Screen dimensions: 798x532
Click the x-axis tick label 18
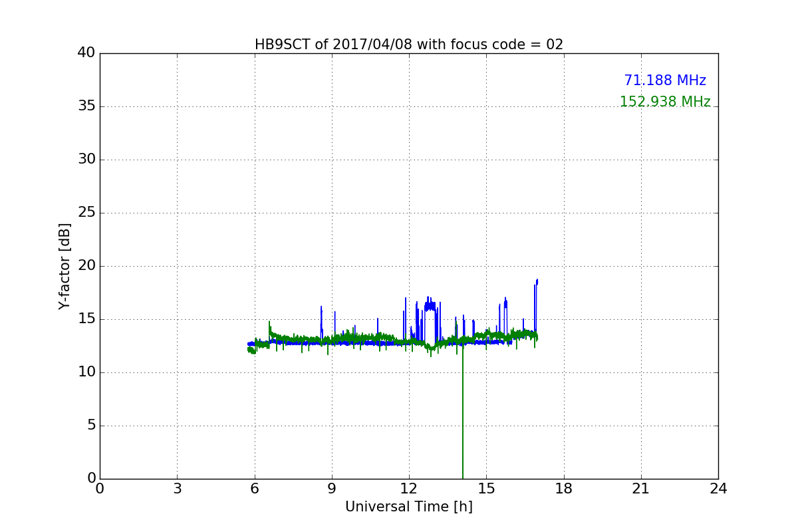click(x=564, y=489)
